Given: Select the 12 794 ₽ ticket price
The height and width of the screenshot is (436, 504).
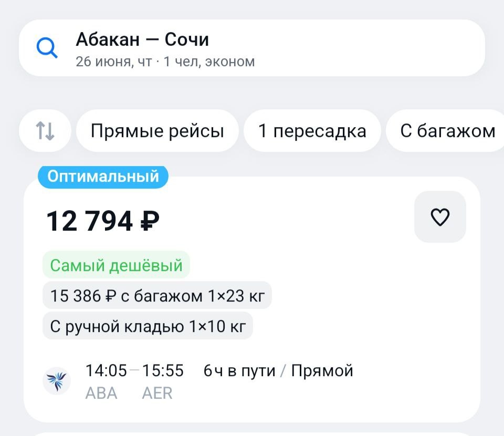Looking at the screenshot, I should tap(103, 221).
